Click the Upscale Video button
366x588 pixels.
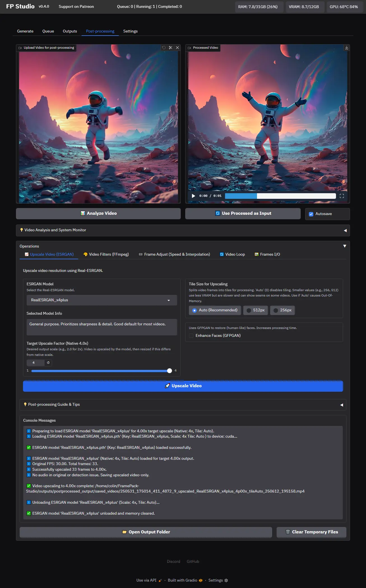183,386
